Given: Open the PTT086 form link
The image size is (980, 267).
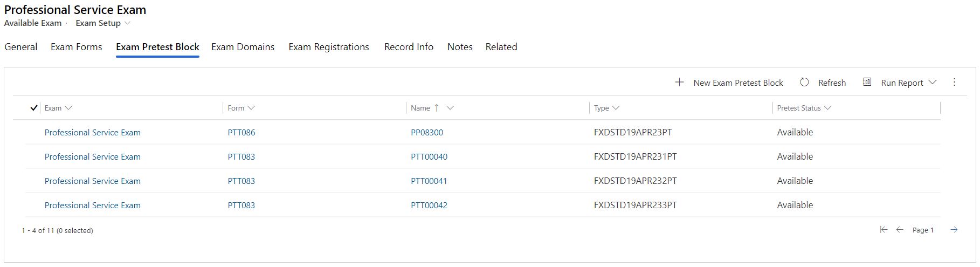Looking at the screenshot, I should pos(241,132).
